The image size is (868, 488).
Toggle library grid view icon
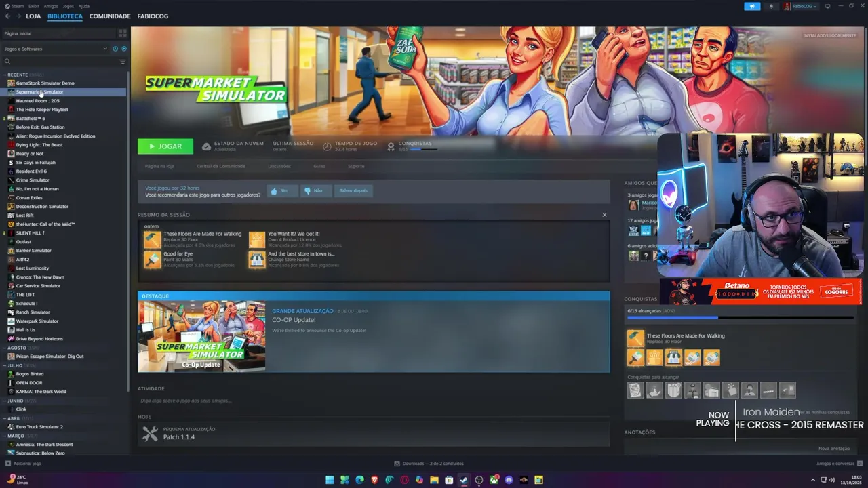(x=123, y=33)
